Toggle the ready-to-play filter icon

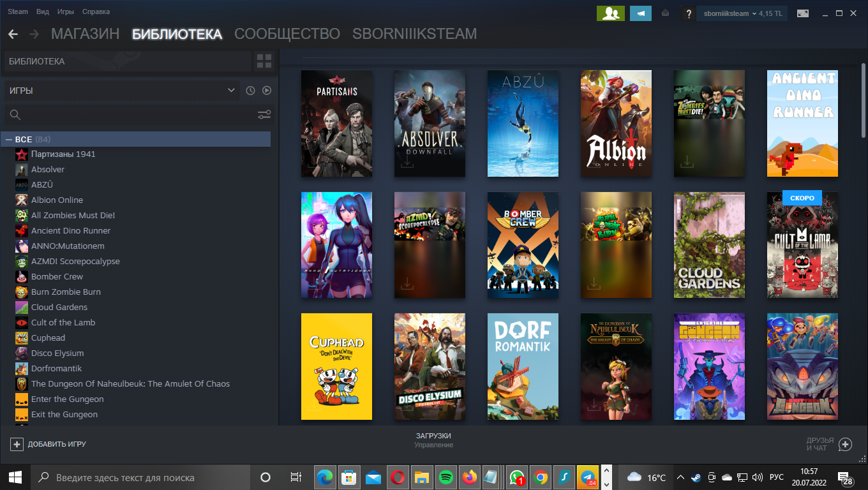coord(267,91)
